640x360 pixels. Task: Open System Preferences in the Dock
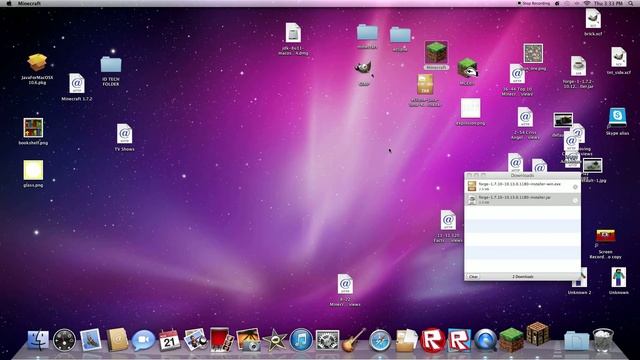[327, 340]
